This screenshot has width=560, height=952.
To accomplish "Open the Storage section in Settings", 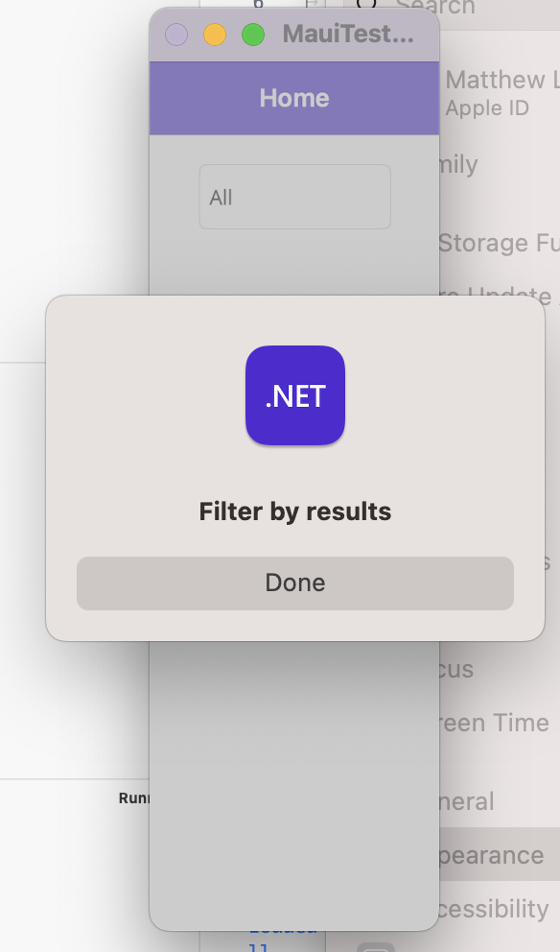I will 499,243.
